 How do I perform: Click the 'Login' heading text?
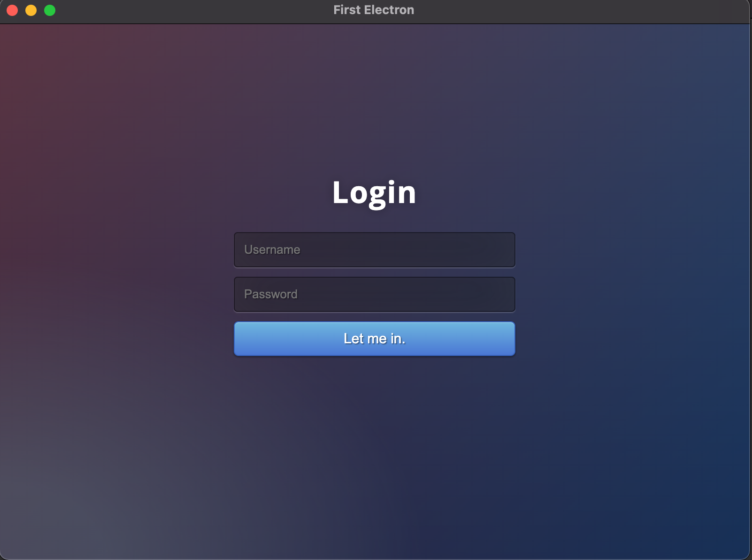(374, 193)
